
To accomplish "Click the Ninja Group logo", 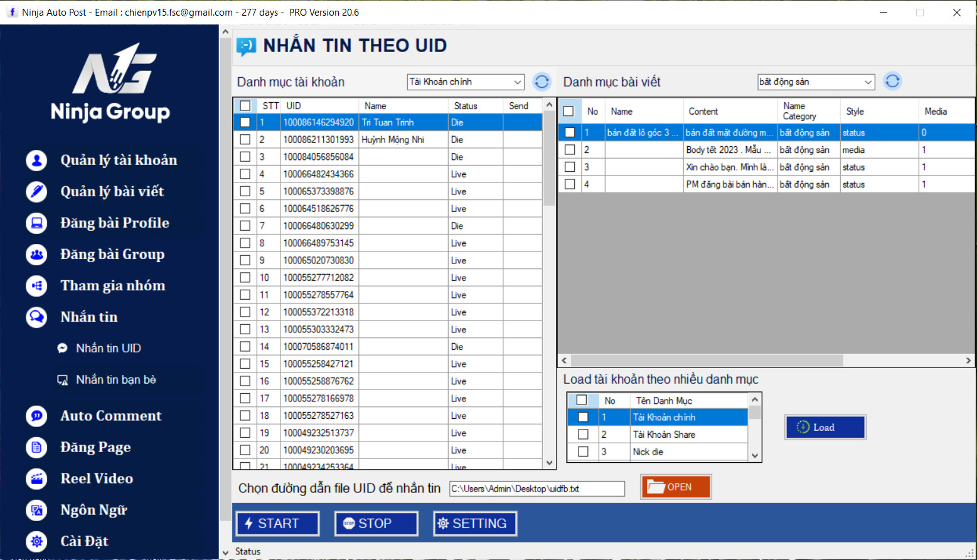I will click(x=111, y=83).
